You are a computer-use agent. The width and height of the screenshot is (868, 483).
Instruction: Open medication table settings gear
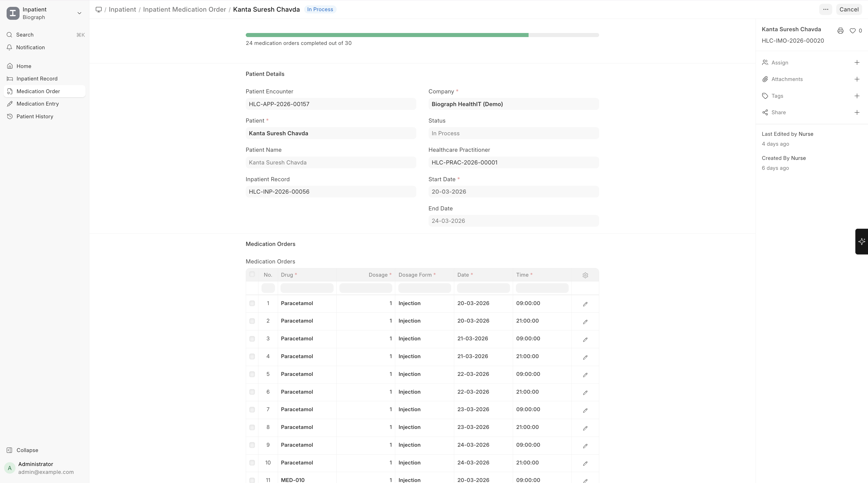[585, 275]
